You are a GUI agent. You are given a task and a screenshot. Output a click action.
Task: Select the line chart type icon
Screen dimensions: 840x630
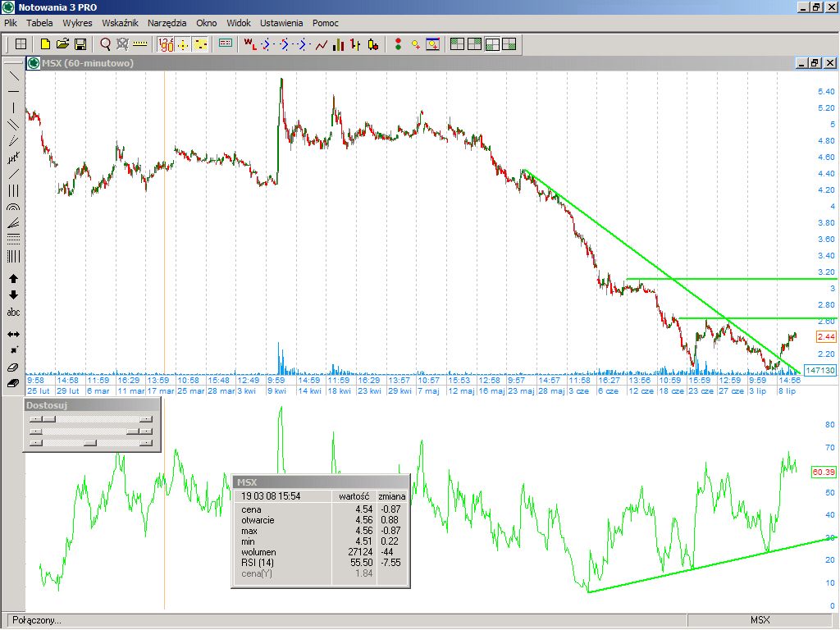pos(321,44)
